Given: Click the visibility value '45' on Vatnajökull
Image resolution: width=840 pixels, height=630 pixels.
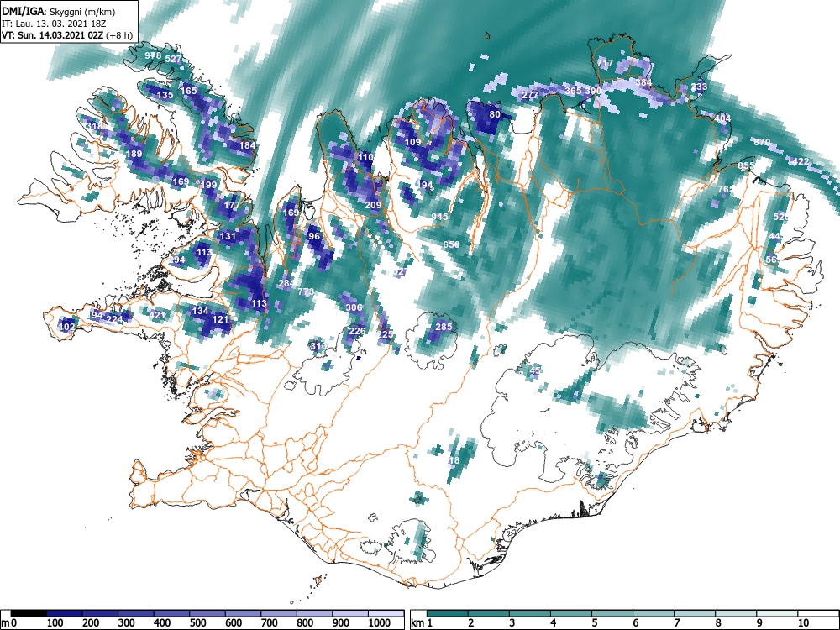Looking at the screenshot, I should (x=534, y=371).
